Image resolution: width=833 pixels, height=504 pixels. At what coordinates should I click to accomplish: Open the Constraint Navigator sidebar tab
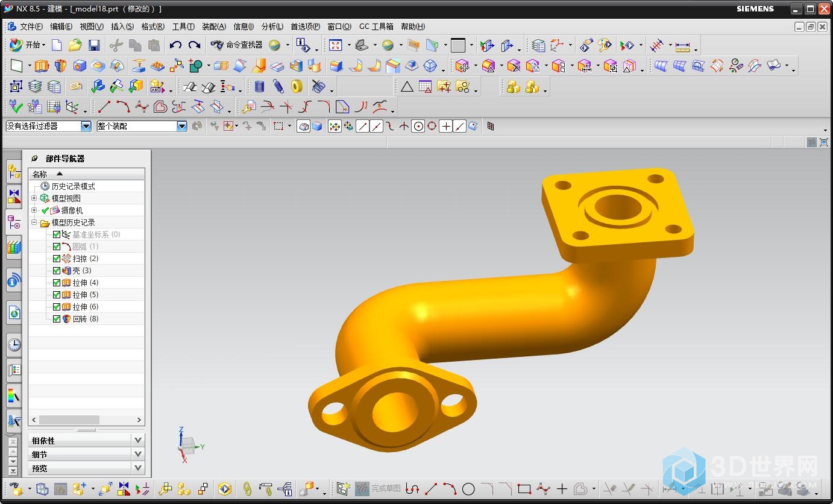coord(14,197)
